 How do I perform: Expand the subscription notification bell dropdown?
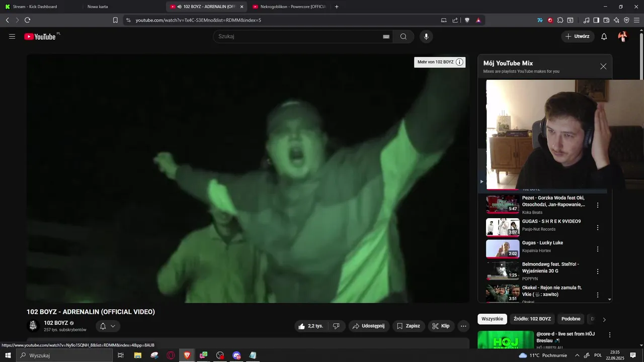(108, 326)
